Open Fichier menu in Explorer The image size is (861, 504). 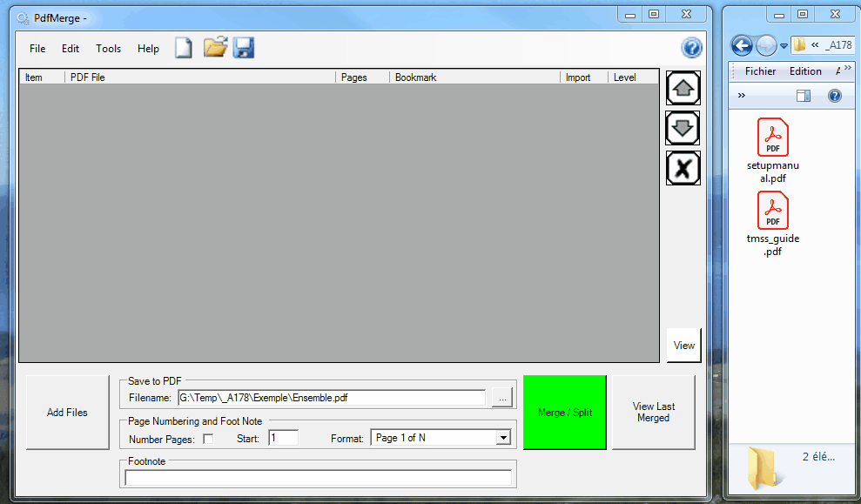761,71
